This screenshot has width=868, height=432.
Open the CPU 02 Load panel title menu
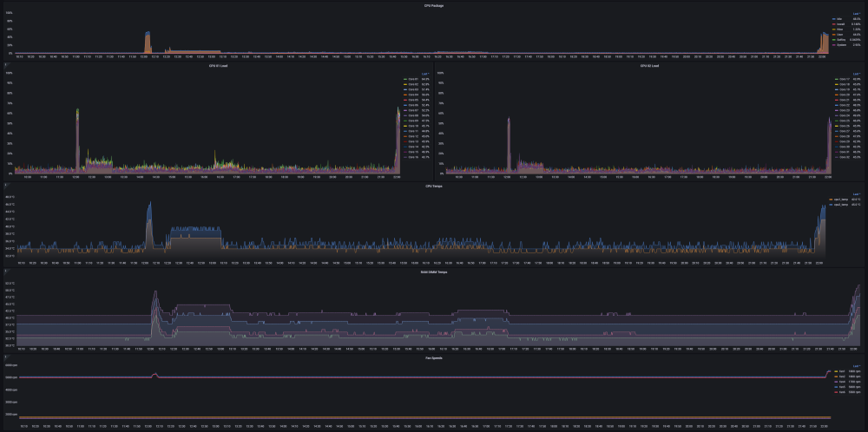point(648,66)
